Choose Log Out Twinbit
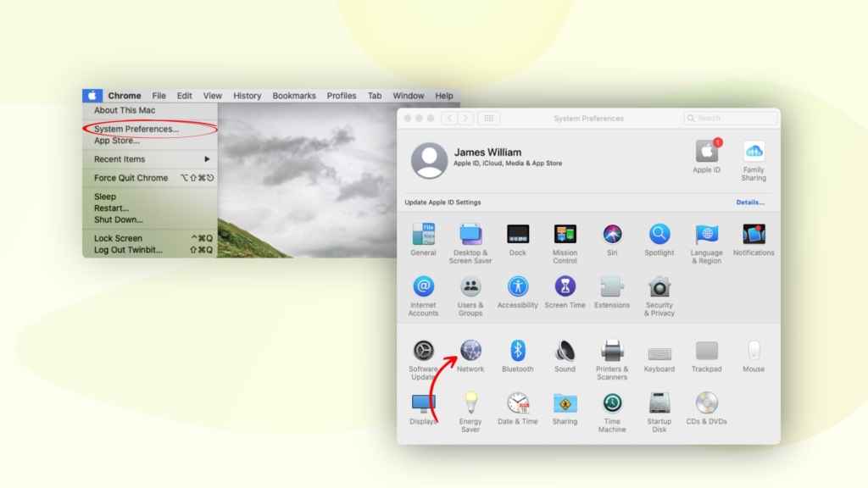Image resolution: width=868 pixels, height=488 pixels. click(x=150, y=250)
